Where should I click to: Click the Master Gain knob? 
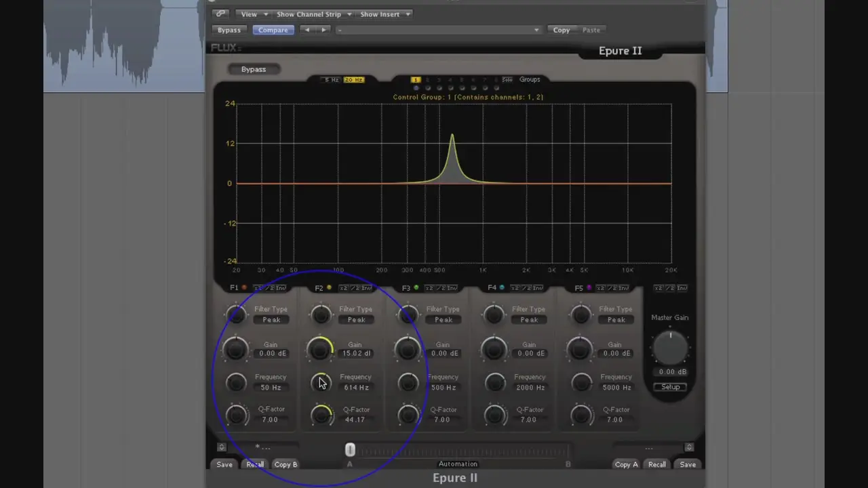coord(670,348)
